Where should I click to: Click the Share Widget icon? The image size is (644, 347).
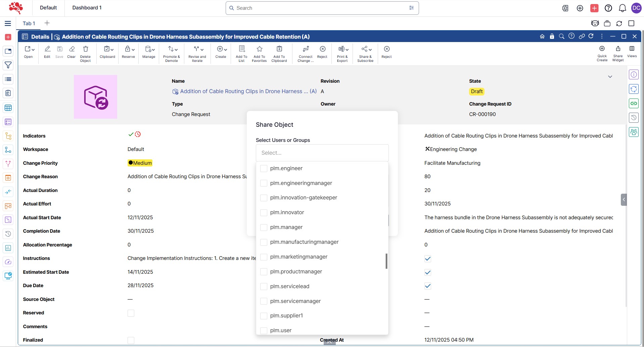pos(618,49)
